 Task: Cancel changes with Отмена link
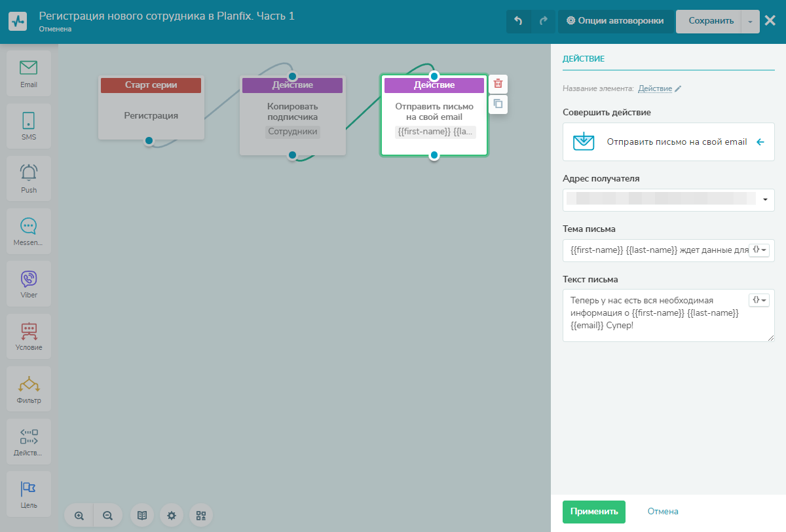(663, 512)
